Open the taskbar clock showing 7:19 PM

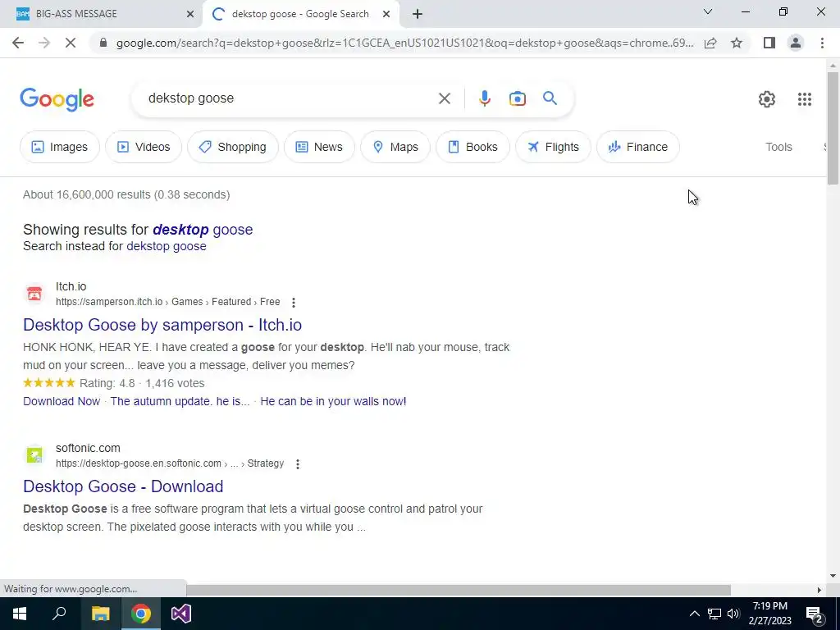tap(769, 614)
